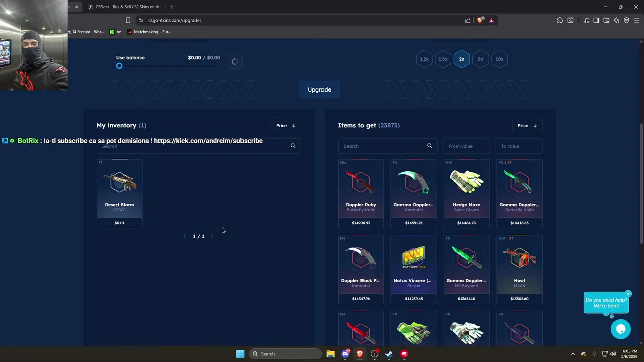The image size is (644, 362).
Task: Open the live chat support bubble
Action: click(x=621, y=329)
